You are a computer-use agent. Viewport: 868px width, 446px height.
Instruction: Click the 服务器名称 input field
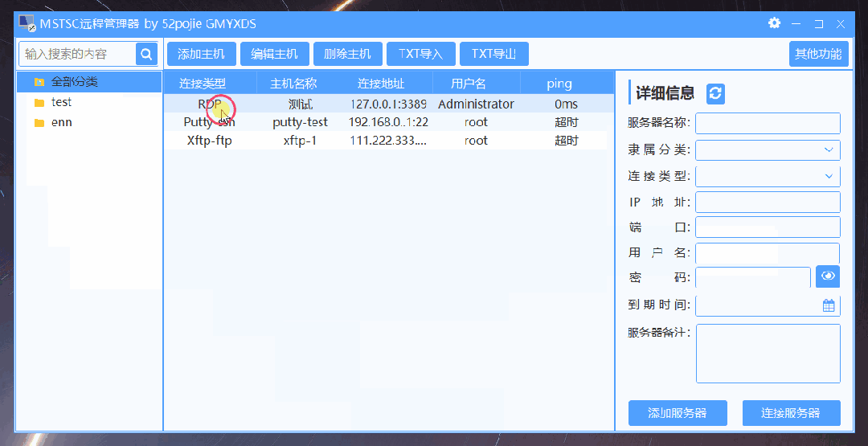[768, 123]
